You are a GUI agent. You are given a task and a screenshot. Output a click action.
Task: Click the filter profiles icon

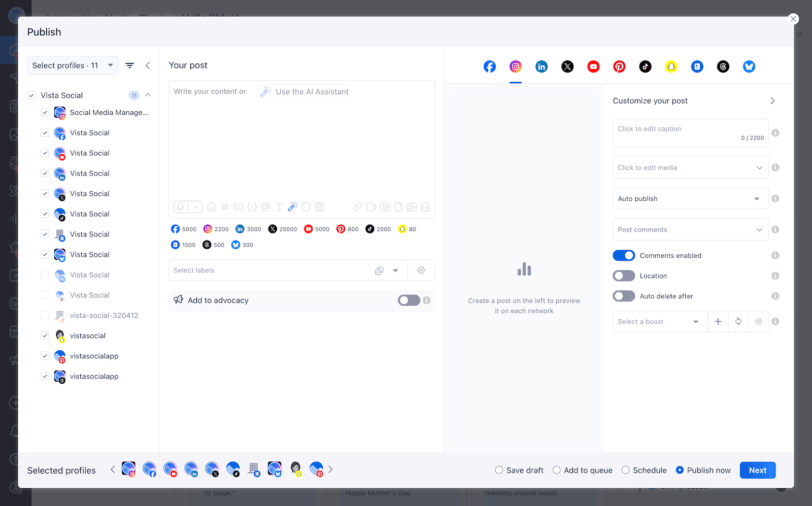tap(130, 65)
